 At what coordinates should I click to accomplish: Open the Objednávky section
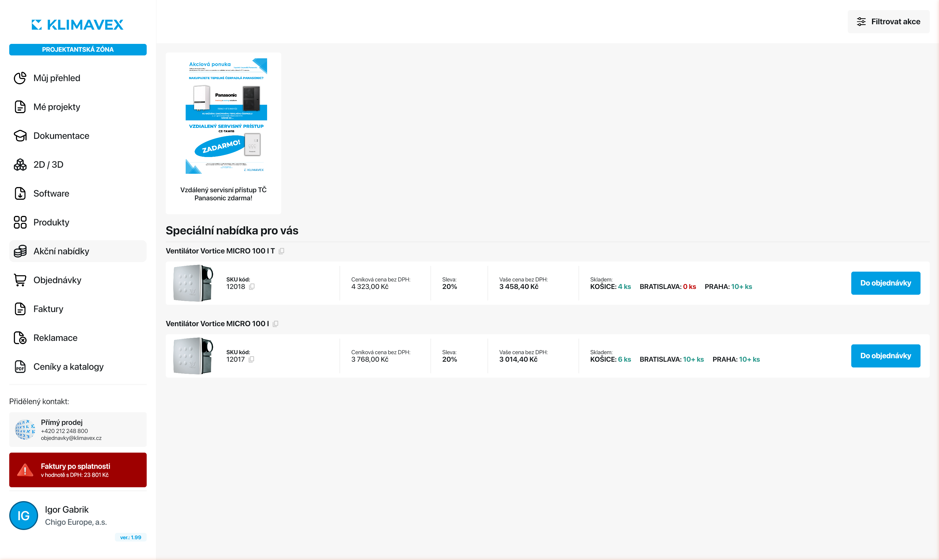pyautogui.click(x=78, y=280)
